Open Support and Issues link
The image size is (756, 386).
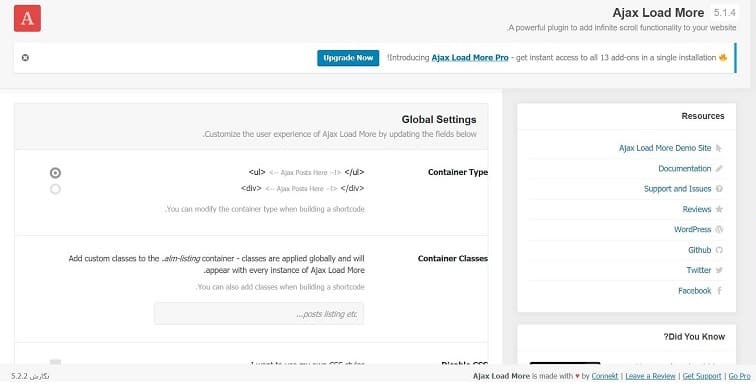click(677, 189)
